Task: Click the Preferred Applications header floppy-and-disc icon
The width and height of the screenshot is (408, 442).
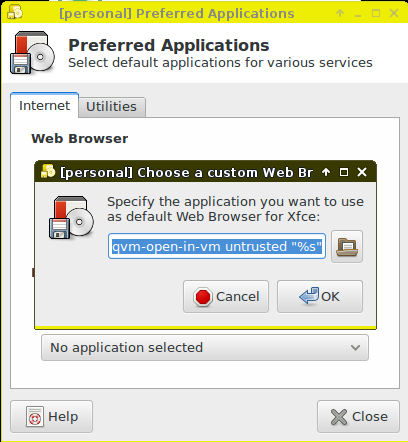Action: [x=32, y=53]
